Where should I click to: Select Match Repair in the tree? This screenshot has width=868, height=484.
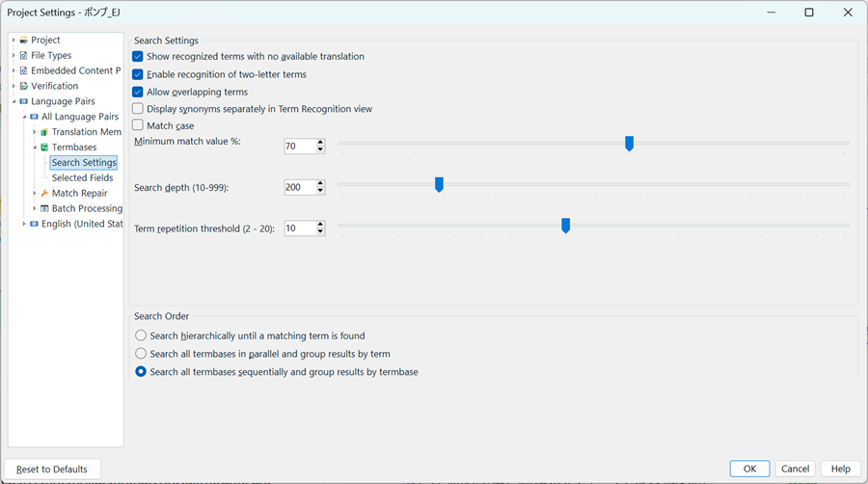[x=80, y=193]
